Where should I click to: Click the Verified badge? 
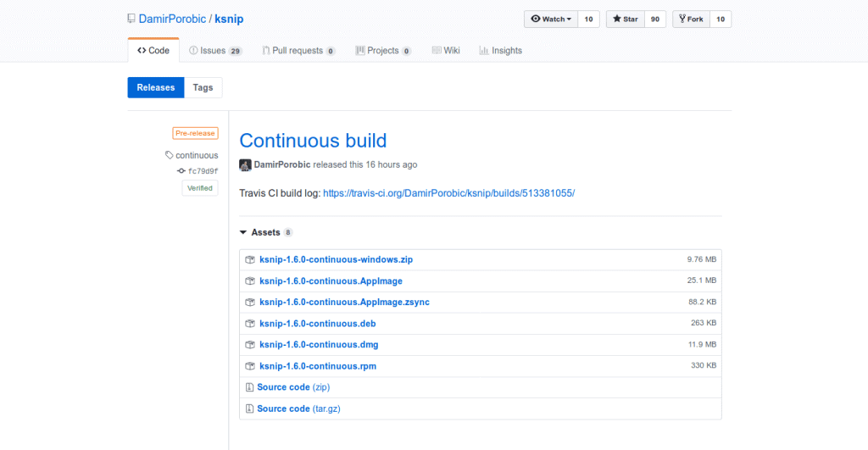(199, 188)
